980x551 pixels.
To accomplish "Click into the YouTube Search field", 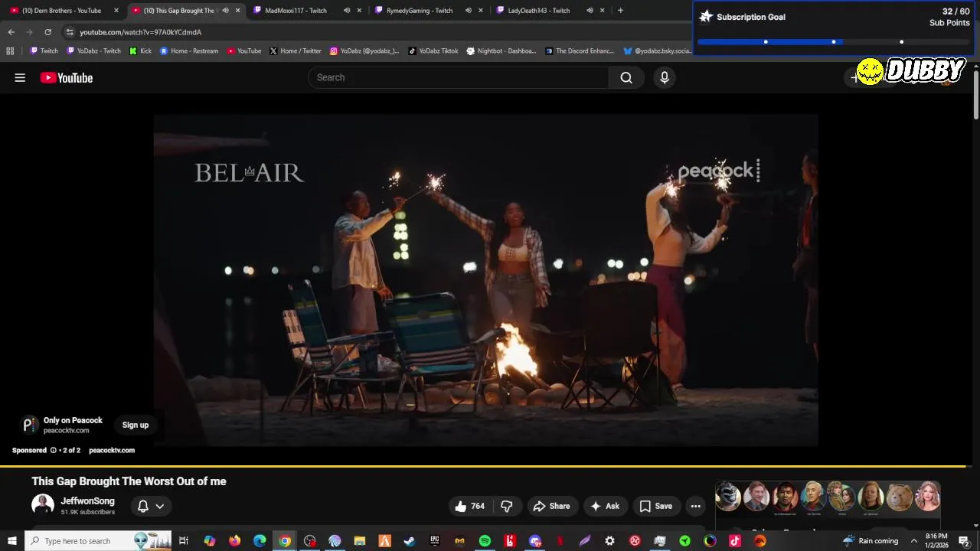I will (459, 77).
